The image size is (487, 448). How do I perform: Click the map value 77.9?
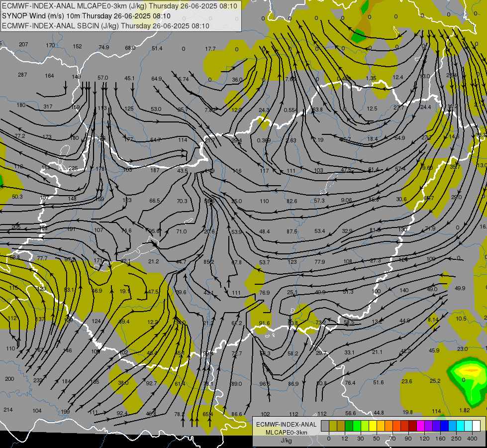click(x=319, y=262)
